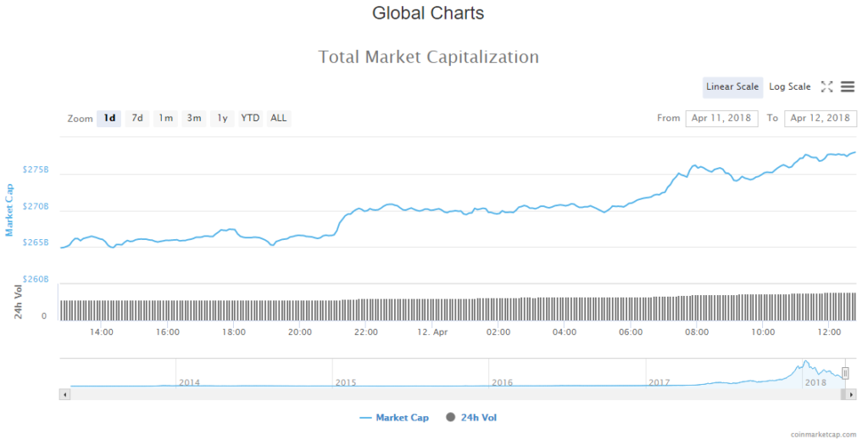Select the 1d zoom range
Screen dimensions: 868x440
[109, 119]
